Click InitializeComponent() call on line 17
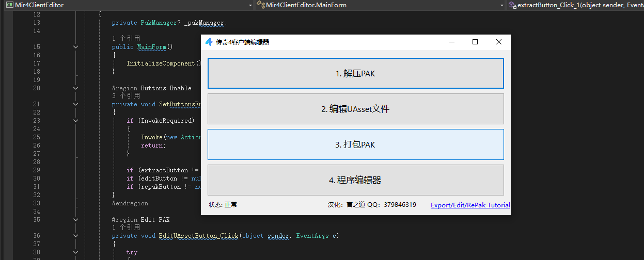Image resolution: width=644 pixels, height=260 pixels. 164,63
